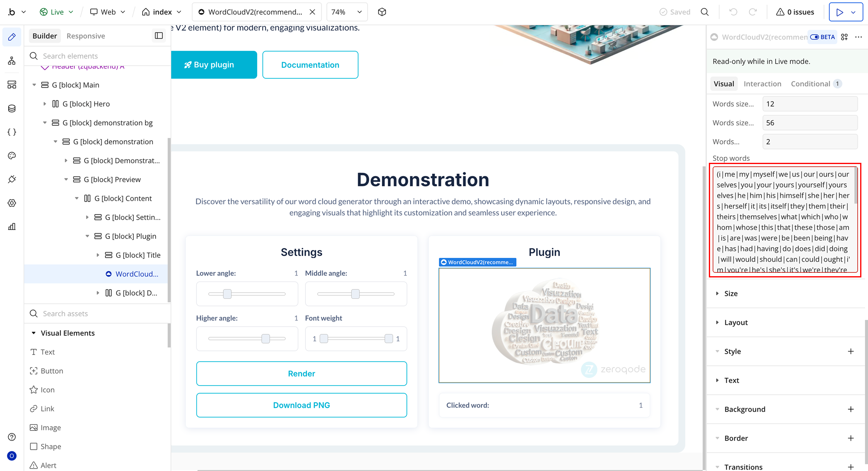Open the Styles palette icon
This screenshot has width=868, height=471.
(x=12, y=155)
